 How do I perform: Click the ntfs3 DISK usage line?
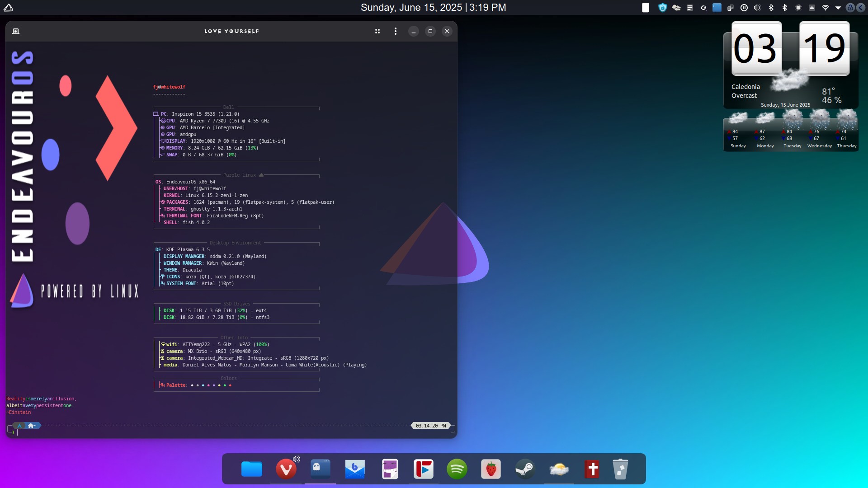pyautogui.click(x=217, y=317)
